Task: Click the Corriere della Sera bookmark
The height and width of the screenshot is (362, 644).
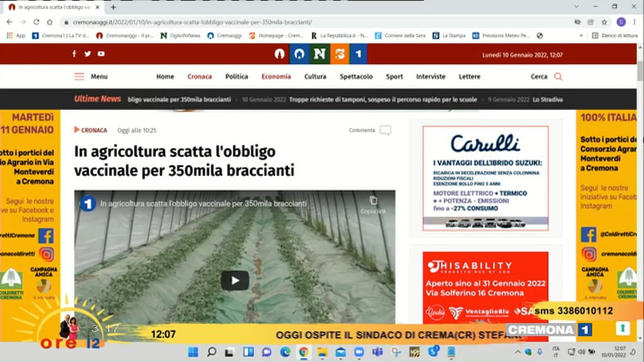Action: pos(400,36)
